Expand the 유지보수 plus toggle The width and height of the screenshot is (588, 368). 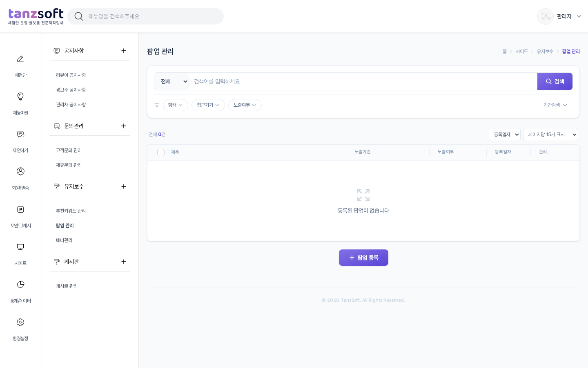point(124,186)
